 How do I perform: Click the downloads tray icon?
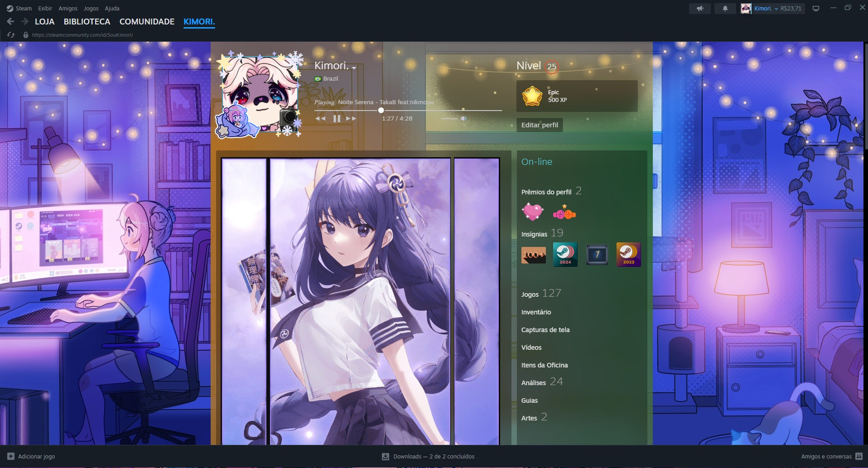pos(386,456)
